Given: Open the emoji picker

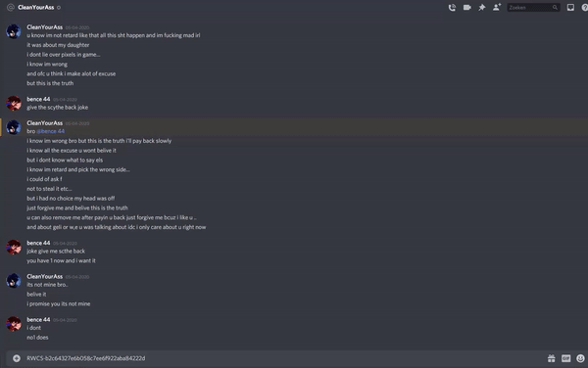Looking at the screenshot, I should [580, 358].
